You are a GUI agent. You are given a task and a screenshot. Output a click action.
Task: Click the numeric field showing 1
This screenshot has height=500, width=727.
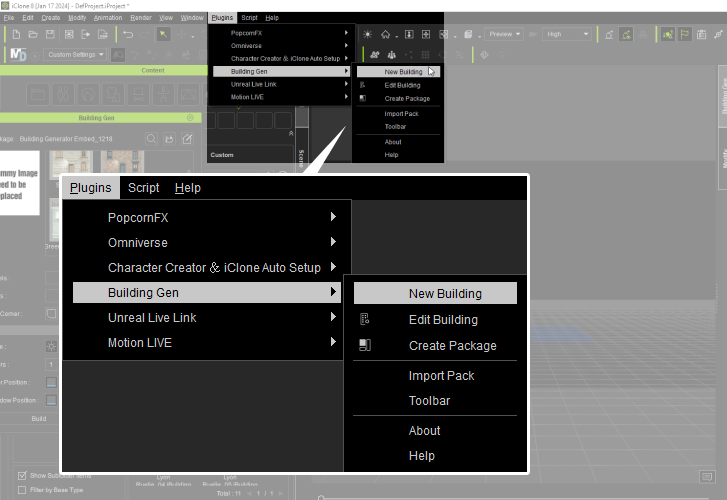(x=51, y=365)
